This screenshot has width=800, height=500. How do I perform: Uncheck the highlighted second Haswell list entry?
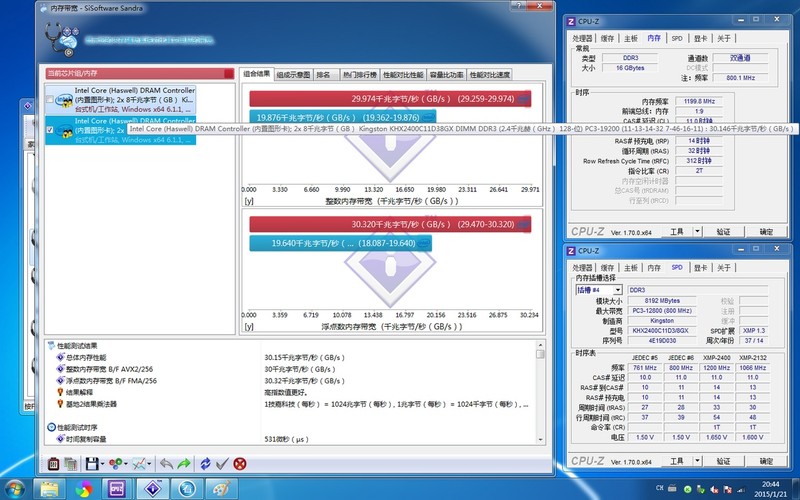(x=49, y=130)
